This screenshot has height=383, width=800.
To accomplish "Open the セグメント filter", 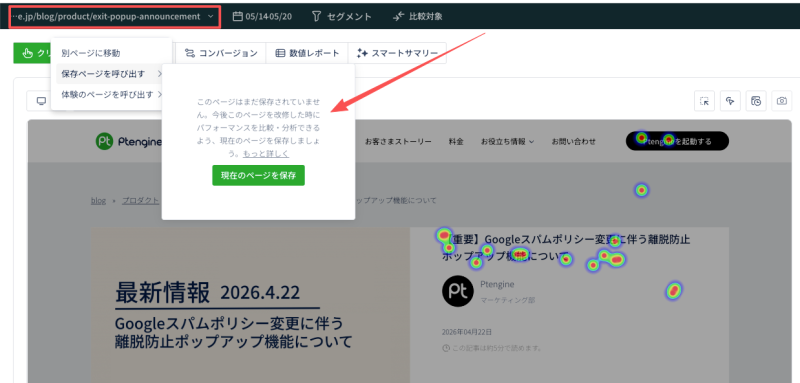I will pos(342,16).
